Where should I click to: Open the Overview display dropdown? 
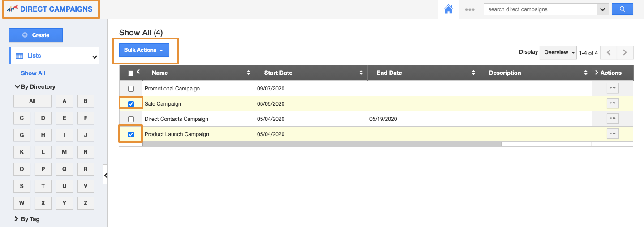tap(558, 52)
